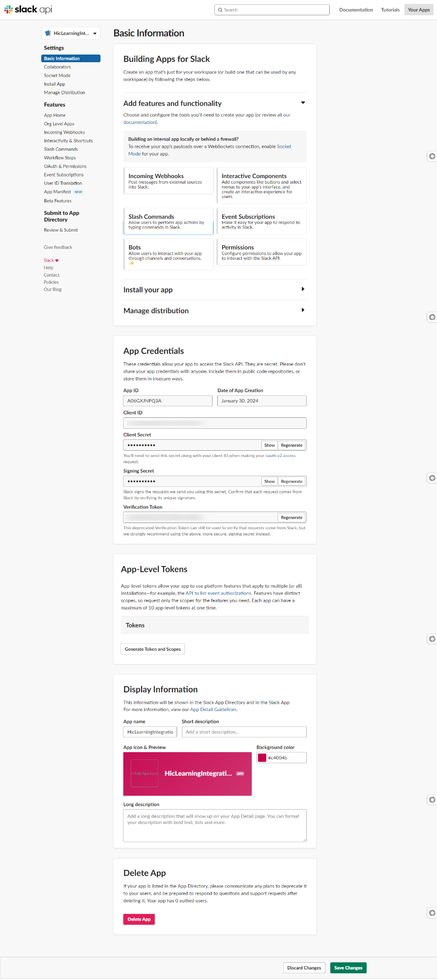Open App Detail Guidelines link
Viewport: 437px width, 980px height.
(213, 710)
